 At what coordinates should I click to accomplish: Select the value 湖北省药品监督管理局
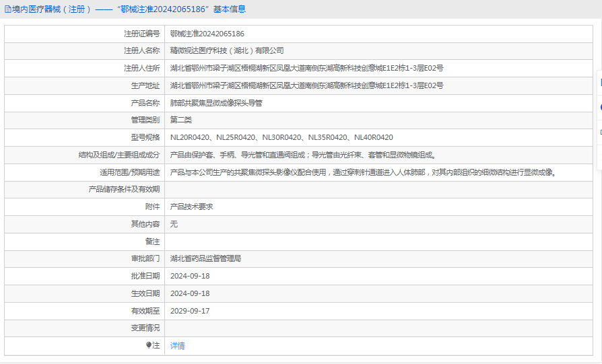tap(205, 258)
